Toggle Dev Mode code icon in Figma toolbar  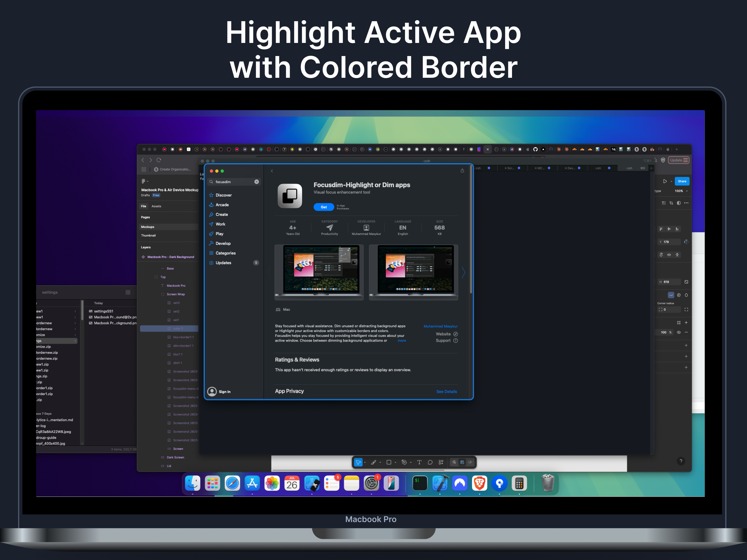[470, 462]
